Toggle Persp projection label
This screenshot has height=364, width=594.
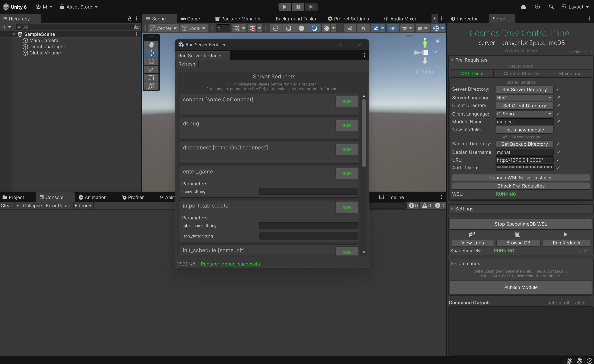[424, 72]
